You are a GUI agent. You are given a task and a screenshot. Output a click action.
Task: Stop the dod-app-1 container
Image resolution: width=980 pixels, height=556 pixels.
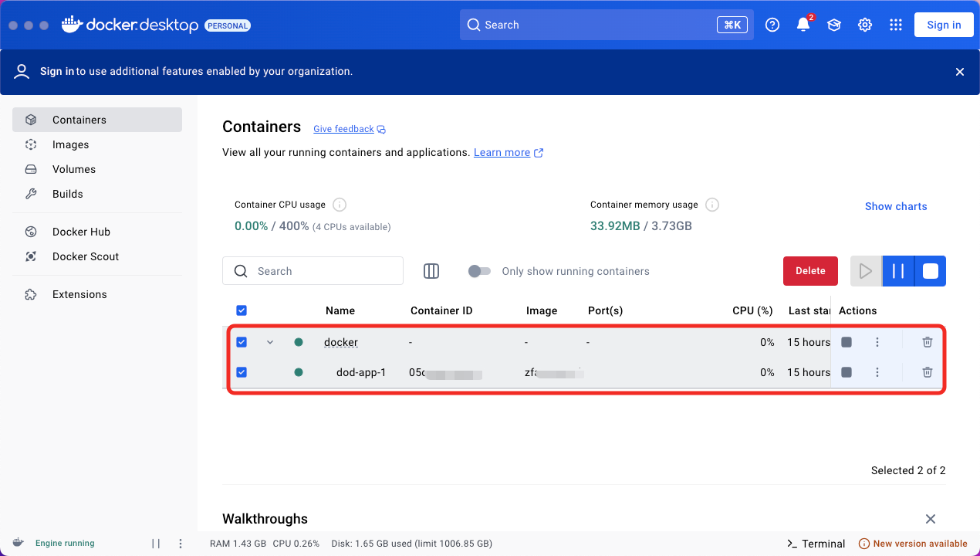tap(847, 372)
